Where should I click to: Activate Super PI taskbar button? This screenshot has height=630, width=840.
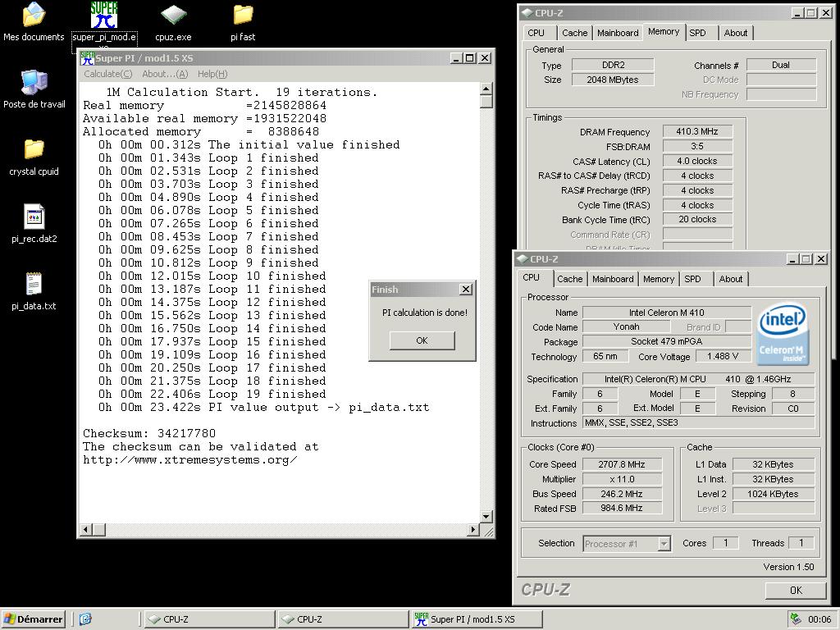coord(477,619)
